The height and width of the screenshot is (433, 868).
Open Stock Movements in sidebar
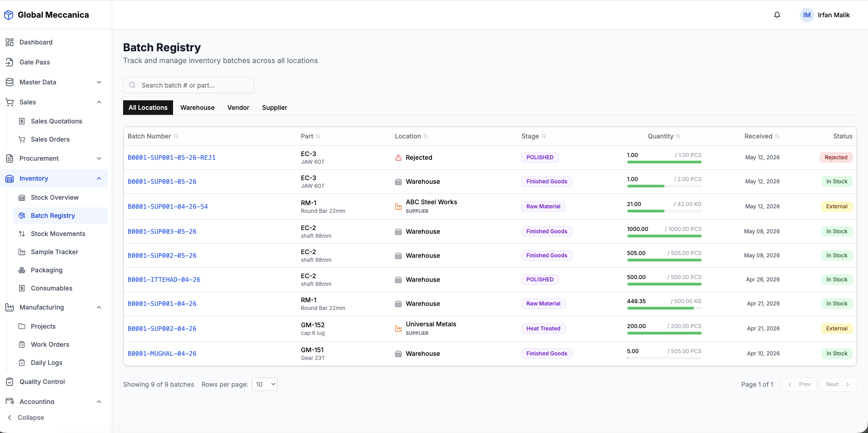60,234
